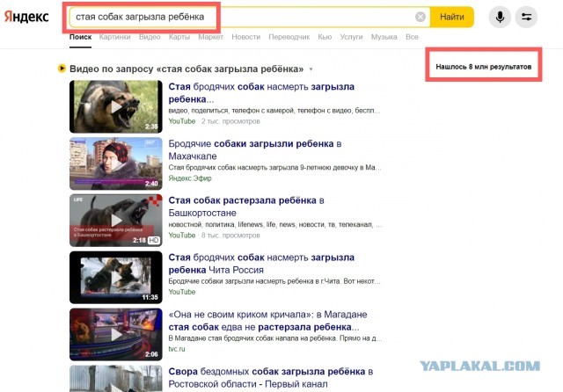Click YouTube source with 2 тыс. просмотров

pos(182,121)
